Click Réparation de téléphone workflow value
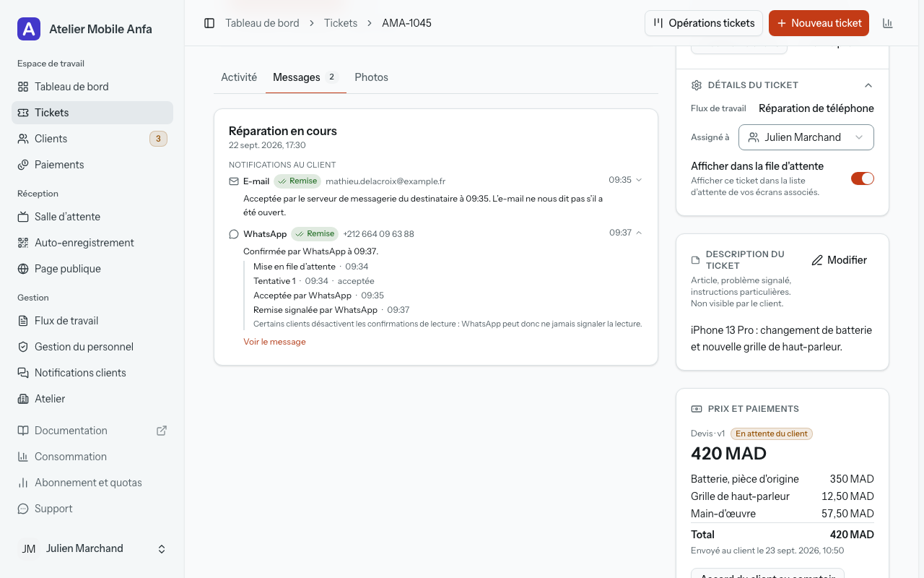 816,108
